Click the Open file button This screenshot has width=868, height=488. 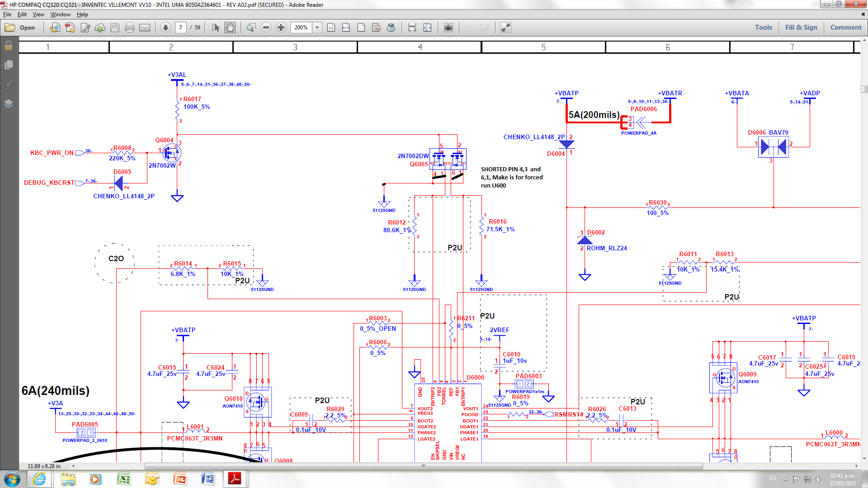coord(20,28)
